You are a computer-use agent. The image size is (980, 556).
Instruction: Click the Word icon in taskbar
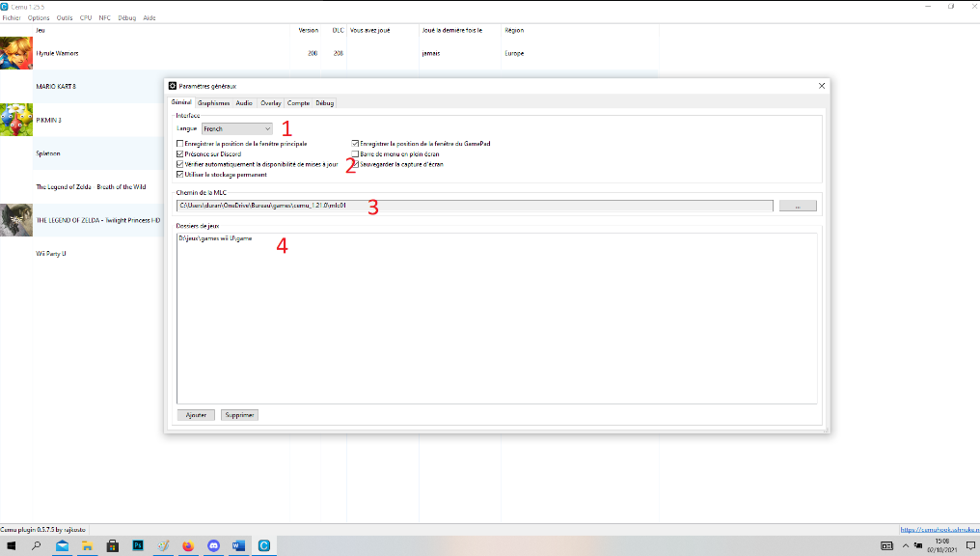[238, 546]
